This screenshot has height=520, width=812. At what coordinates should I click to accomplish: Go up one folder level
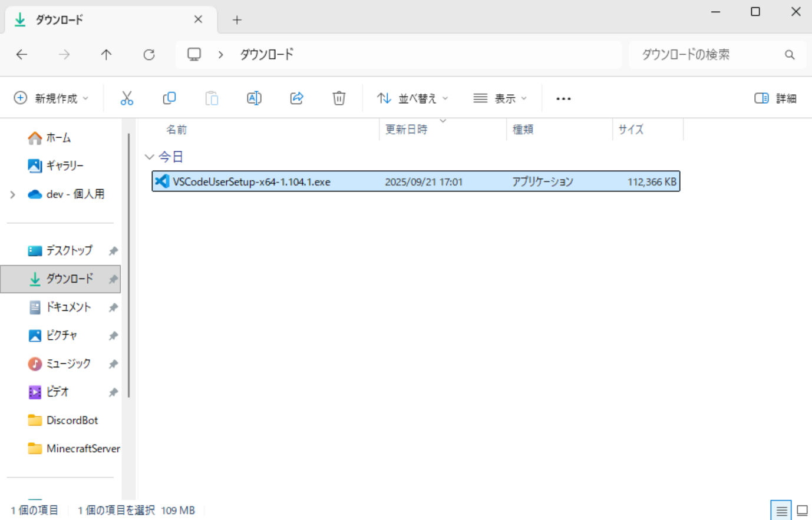[106, 55]
